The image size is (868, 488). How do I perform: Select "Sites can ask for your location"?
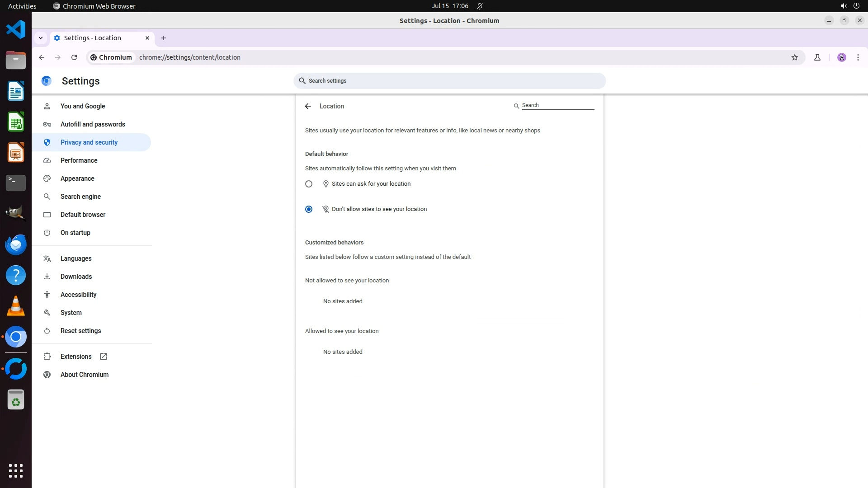[x=309, y=184]
